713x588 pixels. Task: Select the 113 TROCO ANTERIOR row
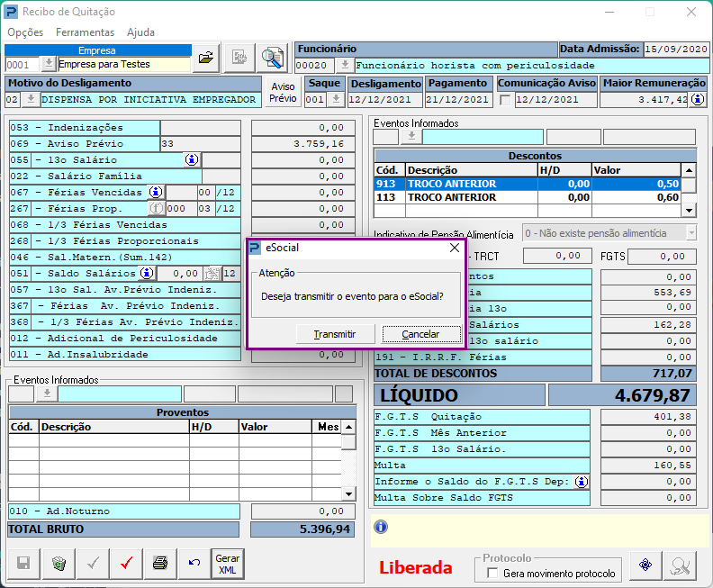click(x=528, y=197)
